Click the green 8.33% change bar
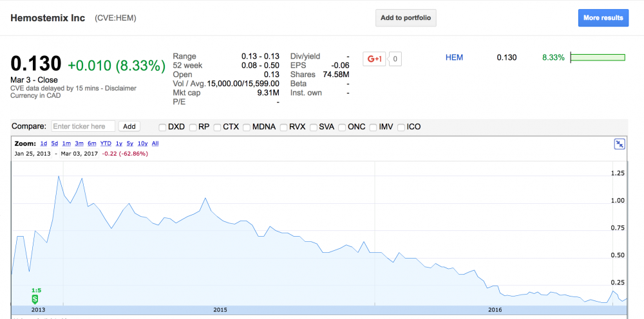The height and width of the screenshot is (319, 644). (x=598, y=58)
